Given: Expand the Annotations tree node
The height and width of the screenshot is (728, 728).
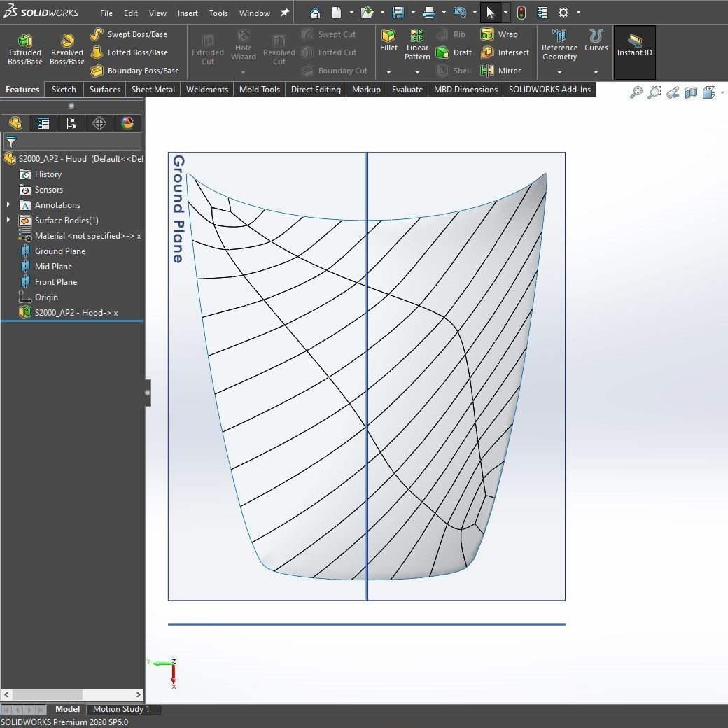Looking at the screenshot, I should [8, 204].
